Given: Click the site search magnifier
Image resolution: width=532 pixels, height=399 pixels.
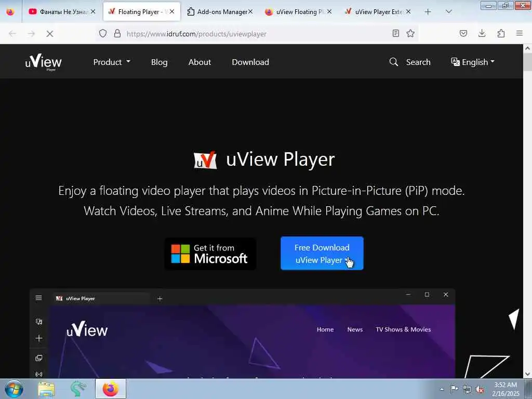Looking at the screenshot, I should [394, 62].
